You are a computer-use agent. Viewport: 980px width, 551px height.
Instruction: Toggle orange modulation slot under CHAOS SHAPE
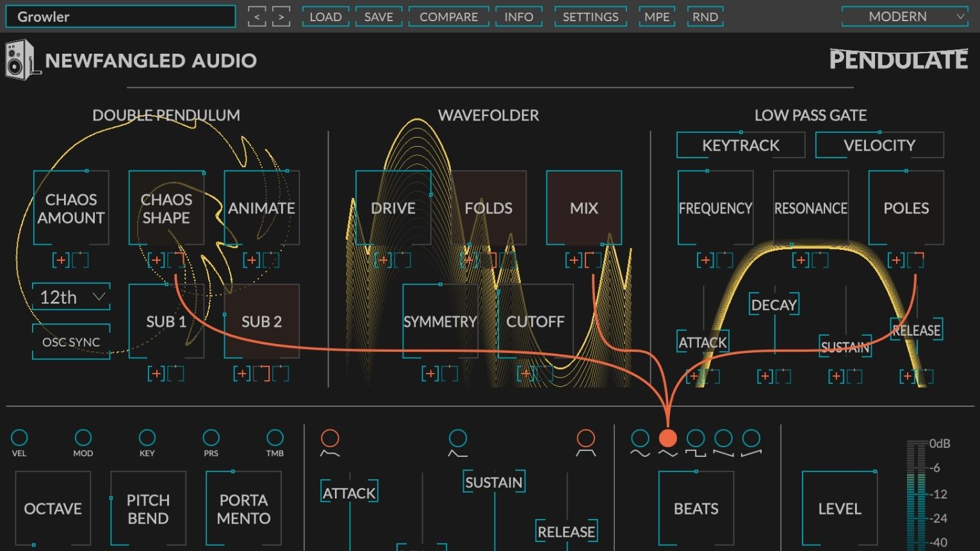tap(176, 260)
